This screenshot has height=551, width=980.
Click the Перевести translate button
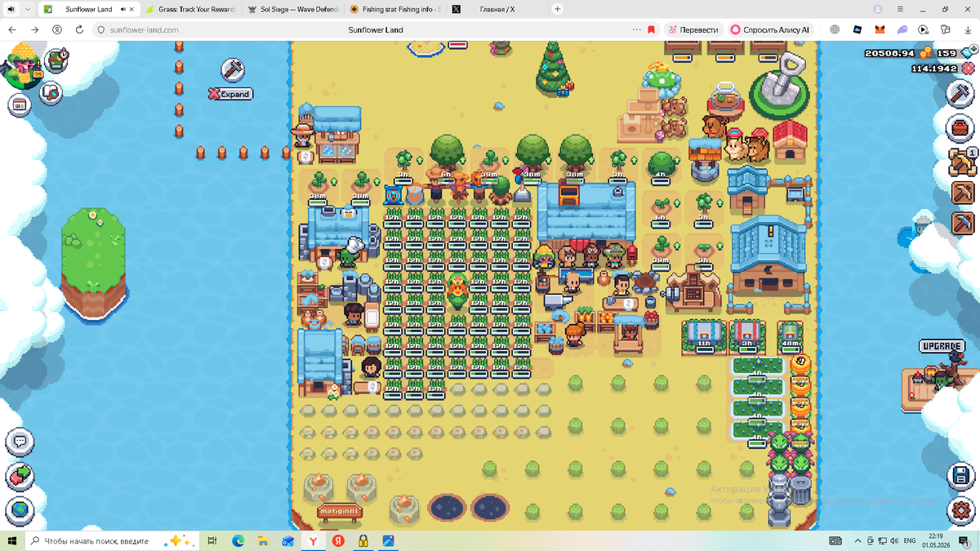click(693, 29)
